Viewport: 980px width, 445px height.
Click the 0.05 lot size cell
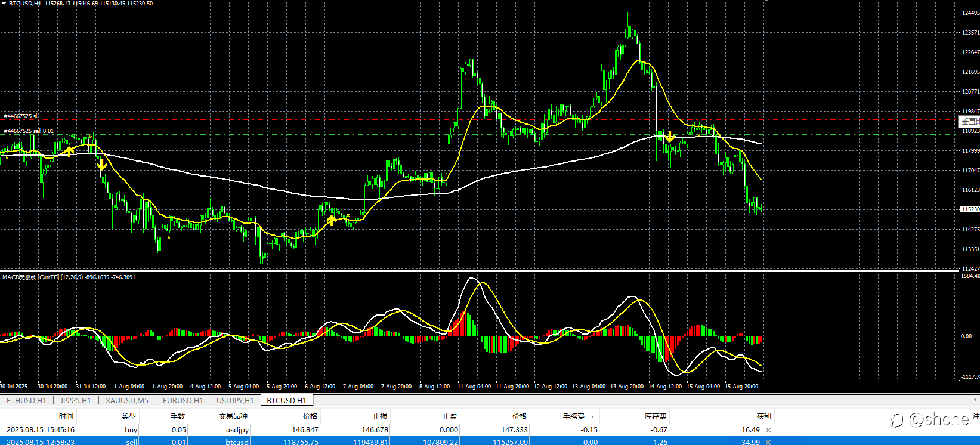point(179,430)
